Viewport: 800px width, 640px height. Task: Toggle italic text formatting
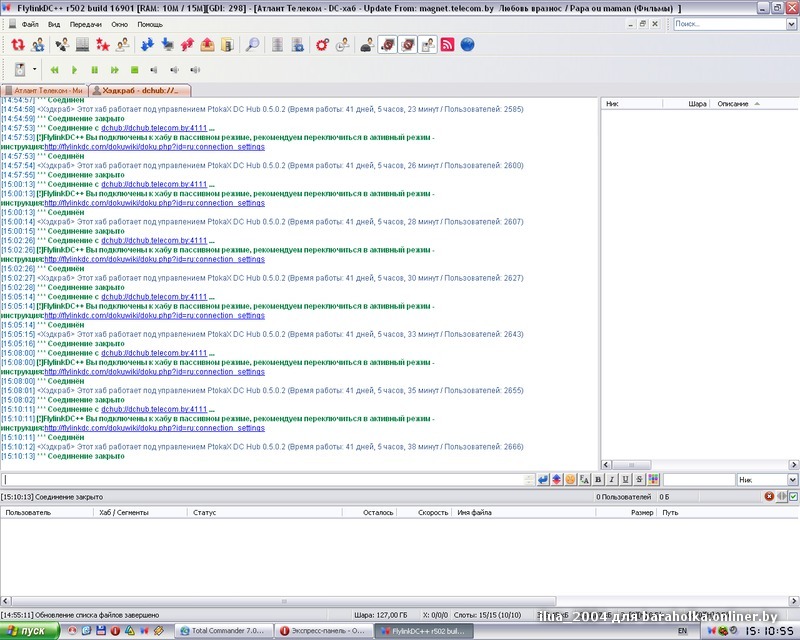coord(612,480)
